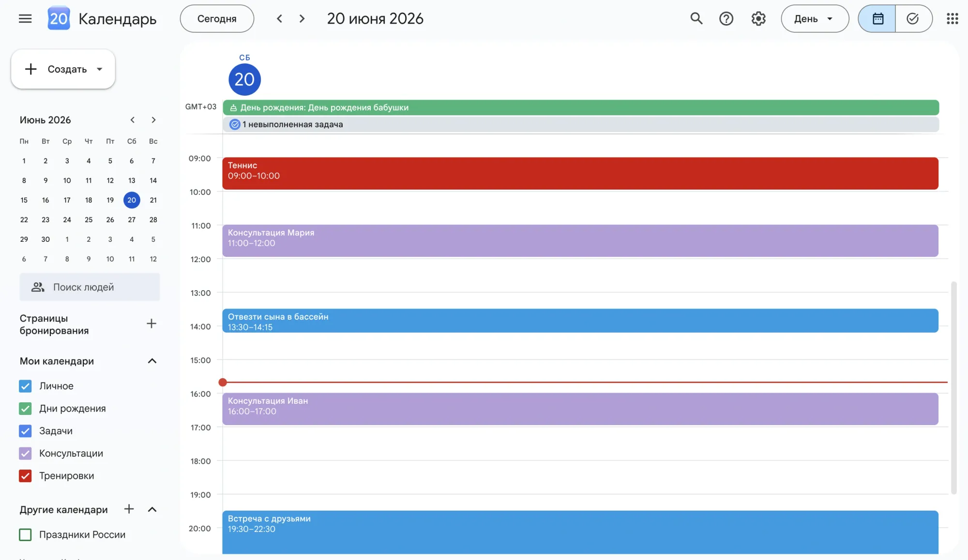Open the Теннис event at 09:00
Viewport: 968px width, 560px height.
pos(580,173)
